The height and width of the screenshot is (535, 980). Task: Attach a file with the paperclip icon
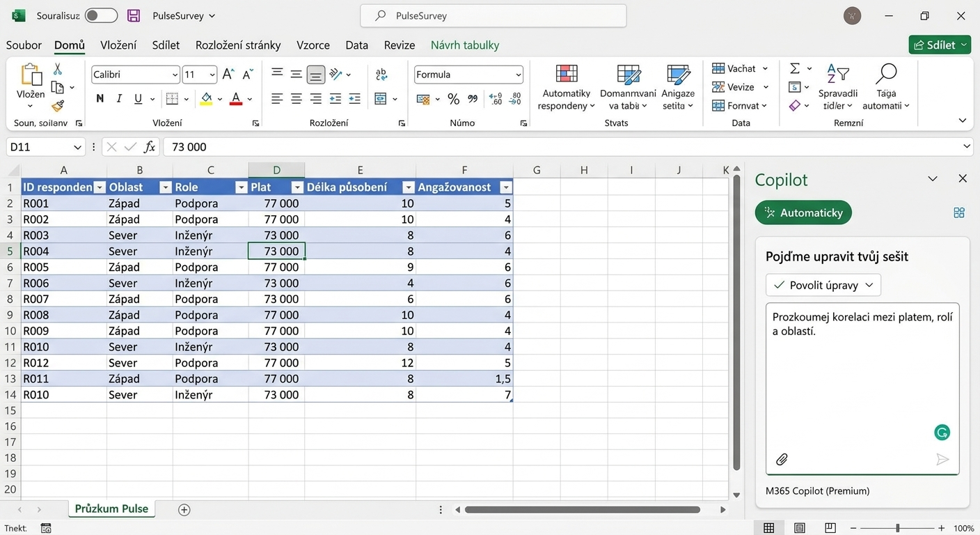(x=782, y=459)
